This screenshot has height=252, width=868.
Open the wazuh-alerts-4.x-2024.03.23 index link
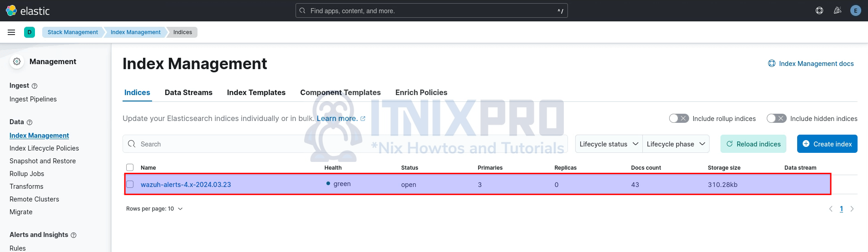[186, 184]
